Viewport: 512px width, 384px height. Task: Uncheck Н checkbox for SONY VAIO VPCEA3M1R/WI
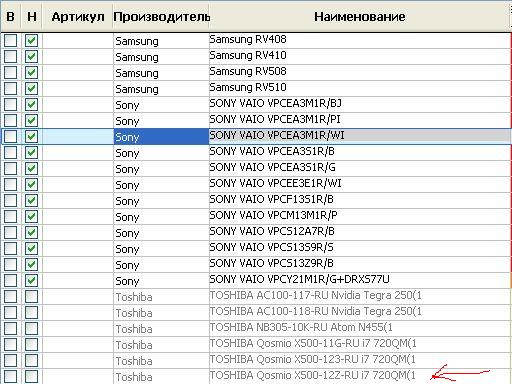coord(32,137)
